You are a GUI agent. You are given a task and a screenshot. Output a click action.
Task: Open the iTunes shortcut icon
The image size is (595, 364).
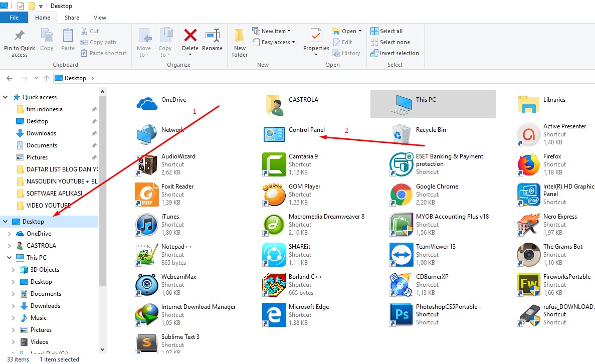point(147,224)
